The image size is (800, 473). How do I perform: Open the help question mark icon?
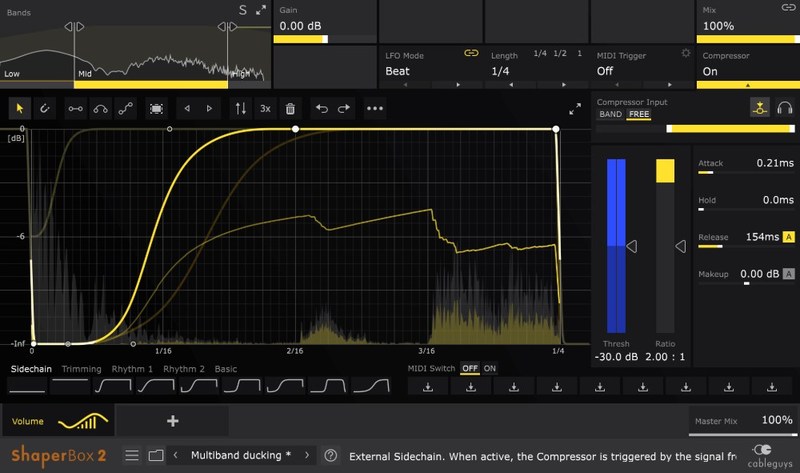(x=331, y=455)
